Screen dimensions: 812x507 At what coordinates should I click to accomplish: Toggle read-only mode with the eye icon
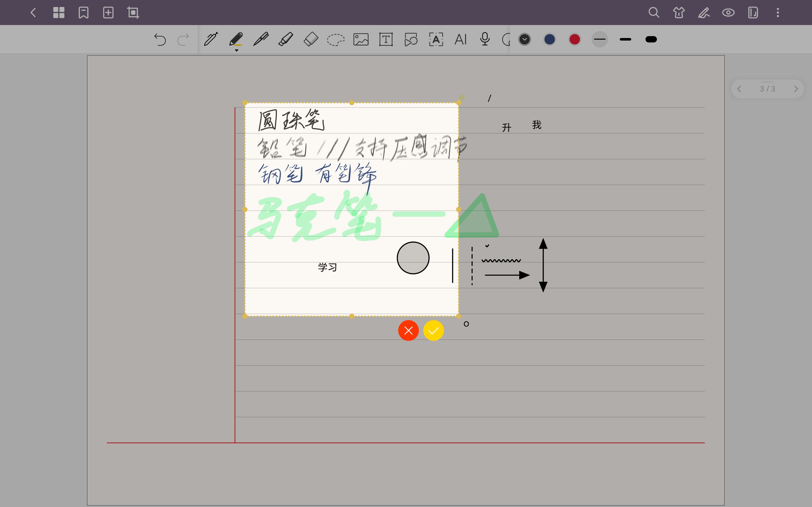click(729, 13)
